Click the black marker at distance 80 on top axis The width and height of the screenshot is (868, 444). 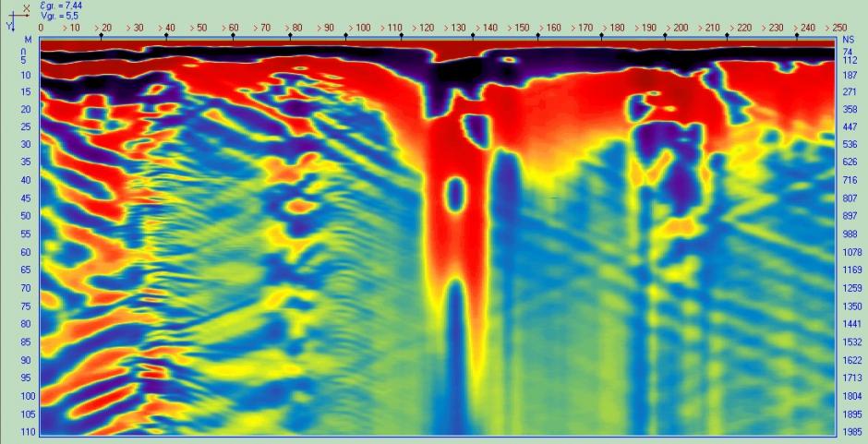coord(290,35)
